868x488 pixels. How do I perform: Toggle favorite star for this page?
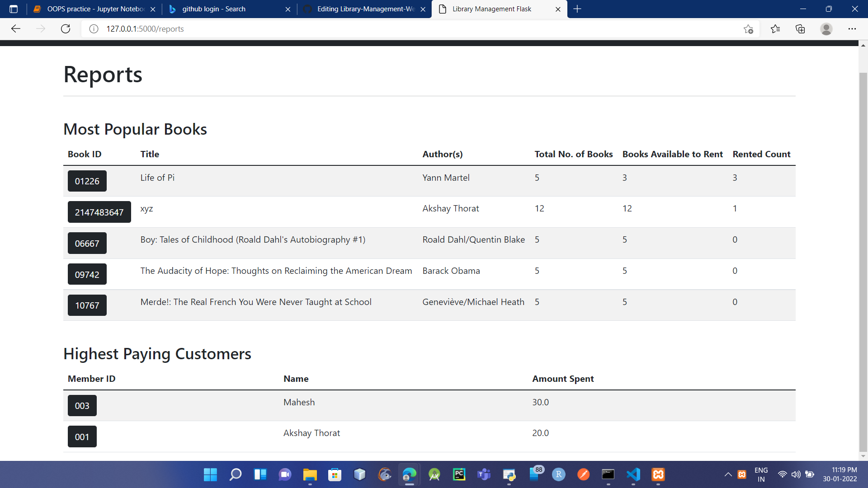click(748, 28)
